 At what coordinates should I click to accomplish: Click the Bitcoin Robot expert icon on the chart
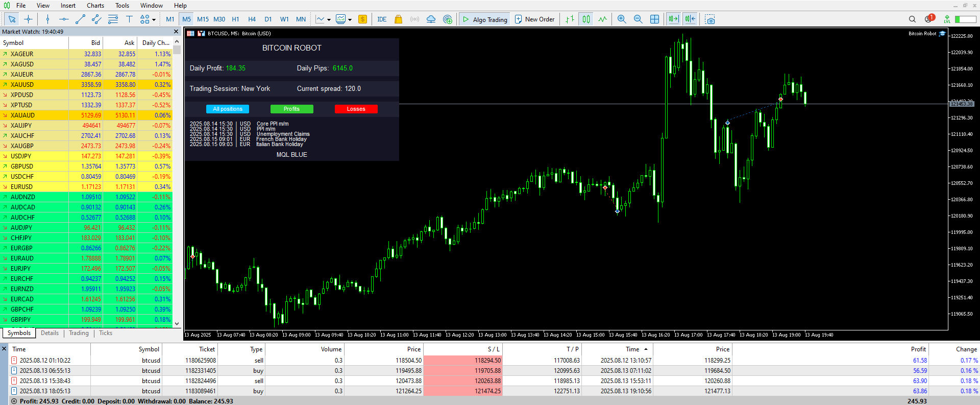point(942,34)
